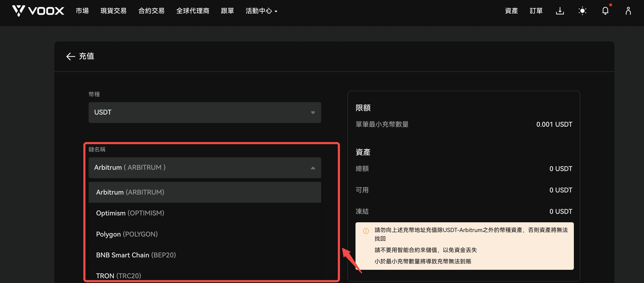Go to 全球代理商 page
This screenshot has width=644, height=283.
coord(193,11)
